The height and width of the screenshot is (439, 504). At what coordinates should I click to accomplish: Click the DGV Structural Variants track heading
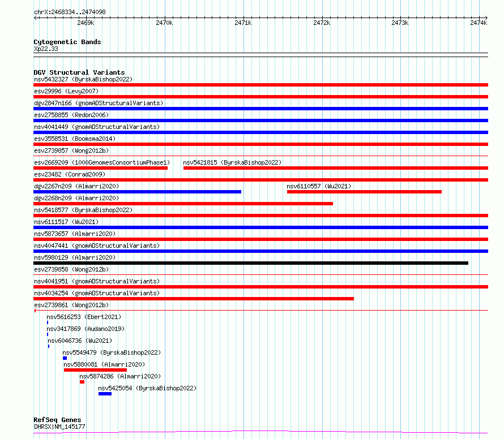(79, 72)
